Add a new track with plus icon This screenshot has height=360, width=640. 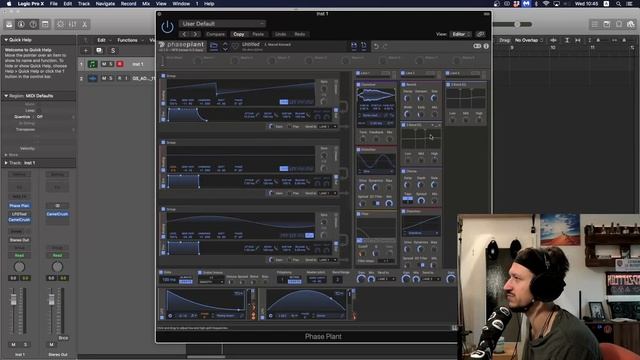pos(86,51)
